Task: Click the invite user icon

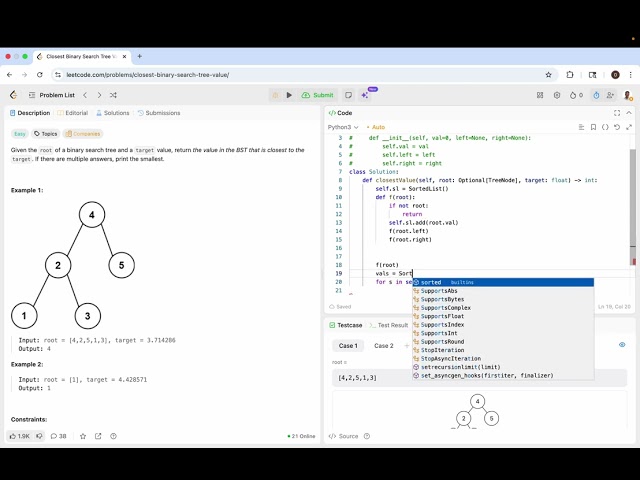Action: [x=610, y=95]
